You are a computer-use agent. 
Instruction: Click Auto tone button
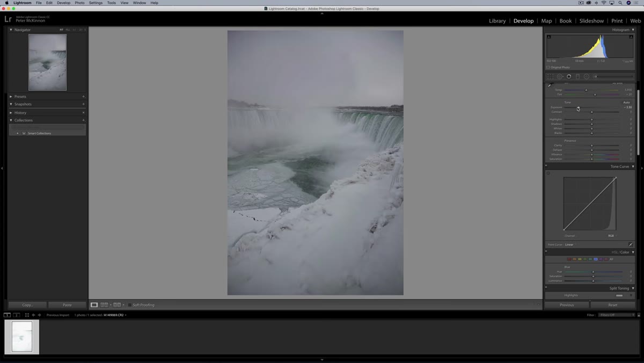point(626,102)
